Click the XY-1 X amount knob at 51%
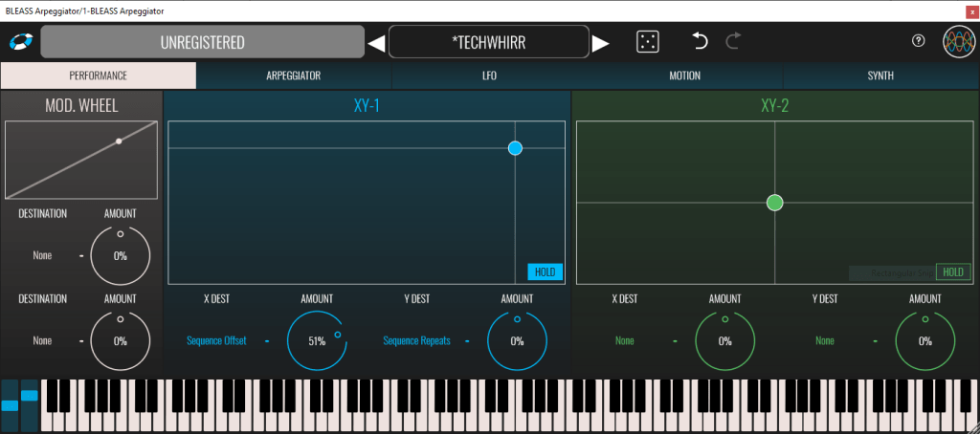The height and width of the screenshot is (434, 980). [316, 340]
